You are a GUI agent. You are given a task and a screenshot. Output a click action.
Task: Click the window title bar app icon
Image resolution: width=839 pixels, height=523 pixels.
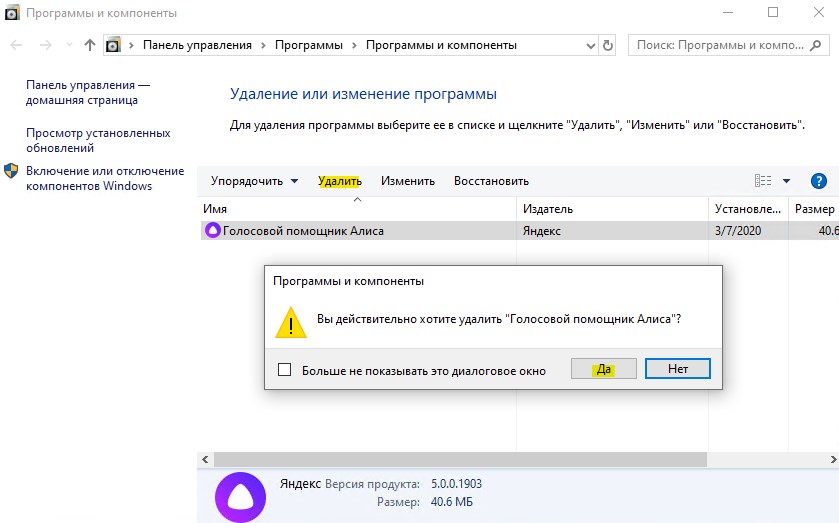[12, 13]
